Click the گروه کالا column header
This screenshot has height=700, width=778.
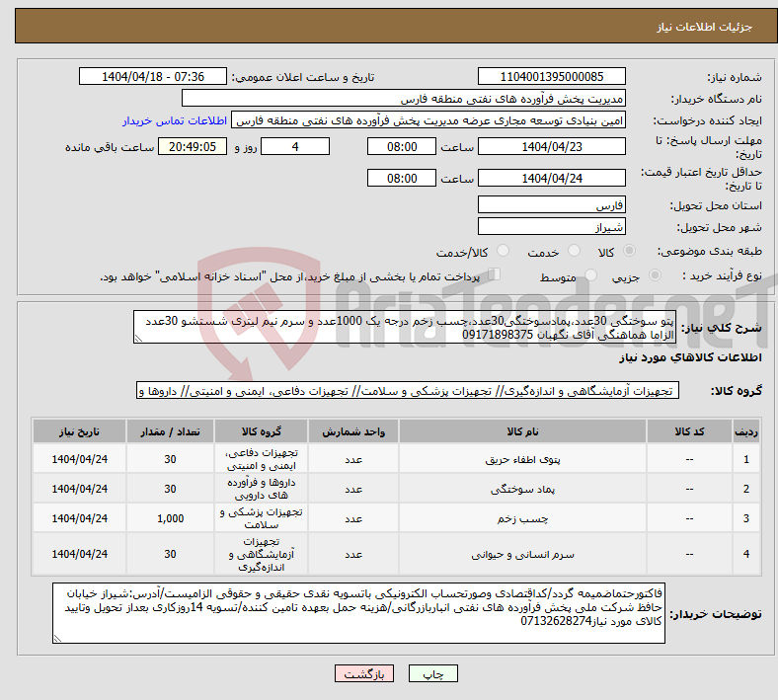[x=261, y=431]
